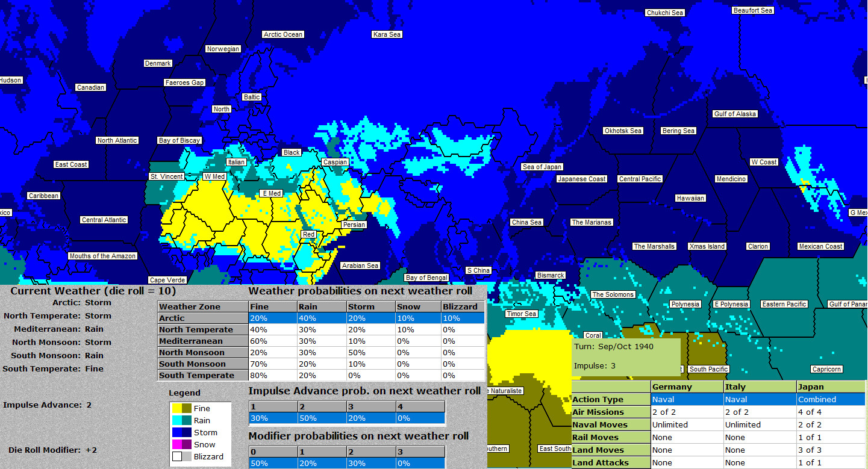Click the Action Type row header
The image size is (868, 469).
pyautogui.click(x=611, y=399)
